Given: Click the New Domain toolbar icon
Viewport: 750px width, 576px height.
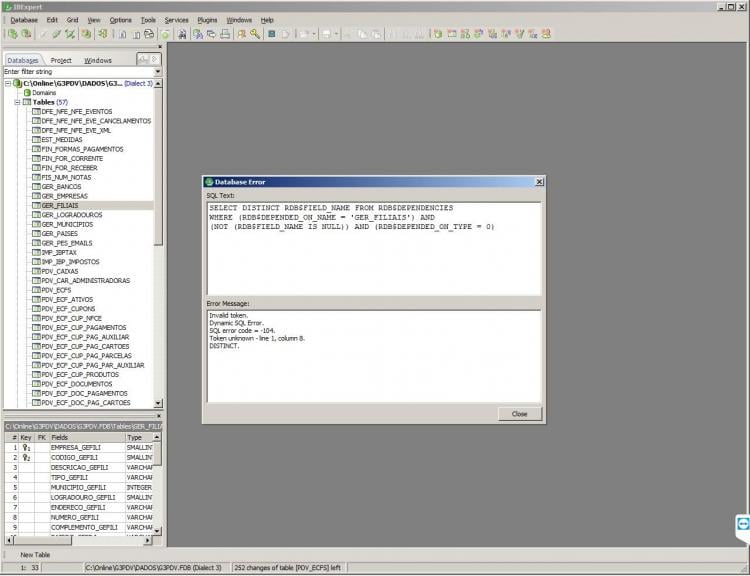Looking at the screenshot, I should pos(438,34).
